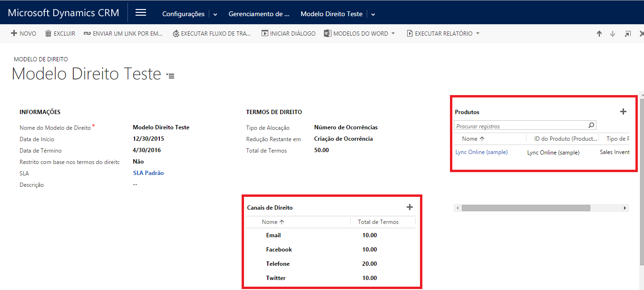Open the hamburger navigation menu
The width and height of the screenshot is (644, 290).
point(141,13)
